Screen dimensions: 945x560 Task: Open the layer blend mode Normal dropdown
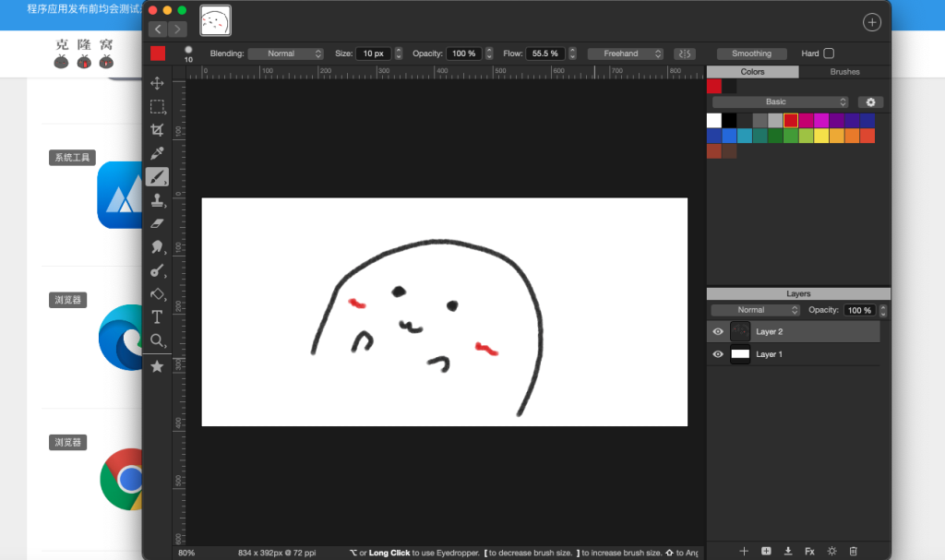(x=755, y=310)
